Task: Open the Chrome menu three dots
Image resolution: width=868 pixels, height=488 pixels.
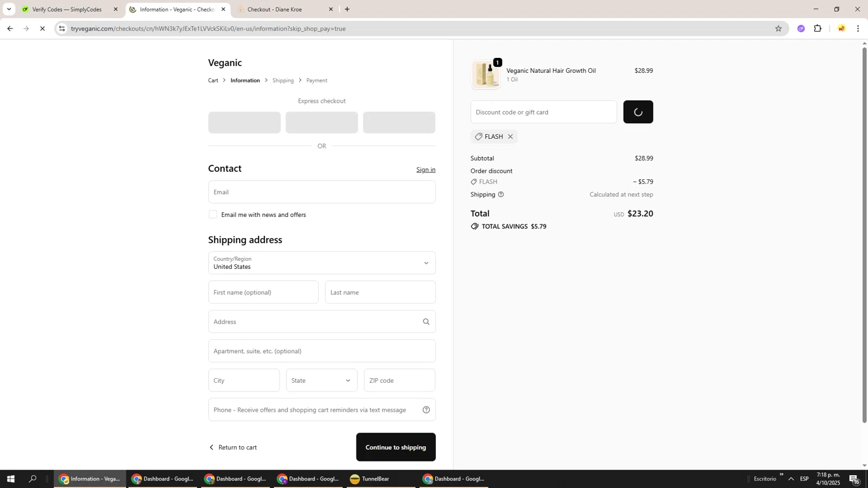Action: (858, 28)
